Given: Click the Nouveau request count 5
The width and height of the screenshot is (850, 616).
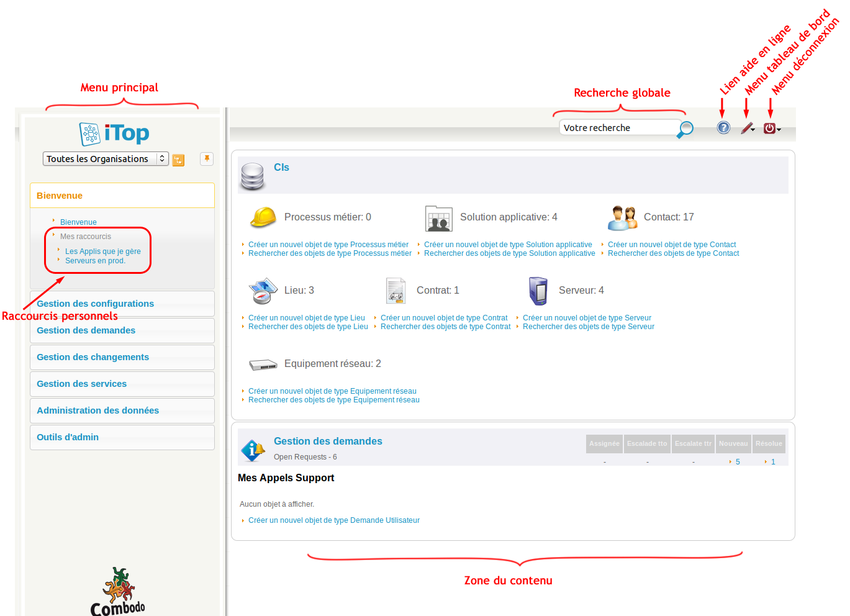Looking at the screenshot, I should 738,462.
